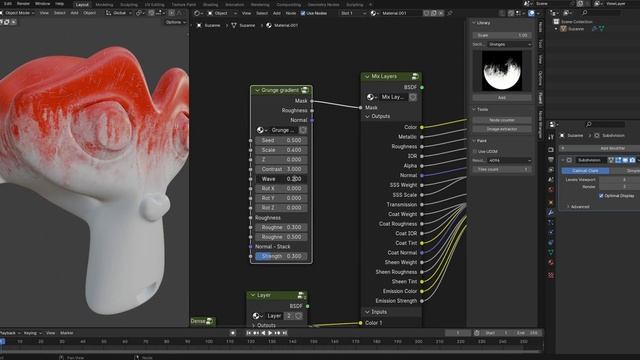Switch to the Layout workspace tab
640x360 pixels.
tap(82, 4)
